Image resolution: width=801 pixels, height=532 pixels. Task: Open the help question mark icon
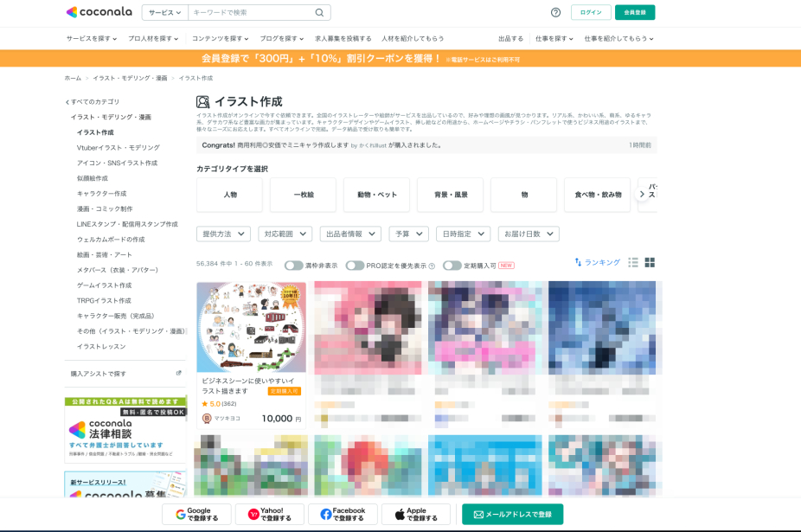coord(555,12)
